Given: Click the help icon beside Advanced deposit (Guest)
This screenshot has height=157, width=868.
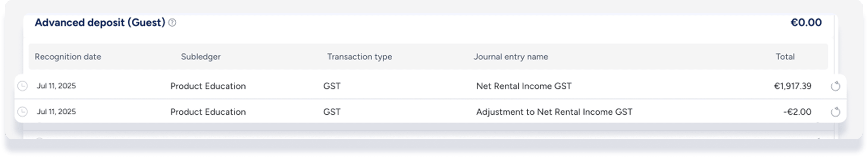Looking at the screenshot, I should click(172, 23).
